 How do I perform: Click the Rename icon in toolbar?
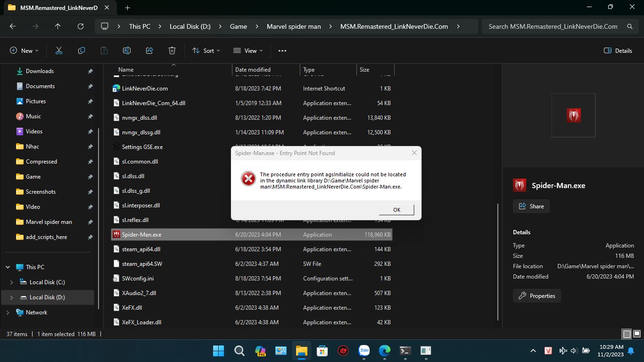point(127,50)
